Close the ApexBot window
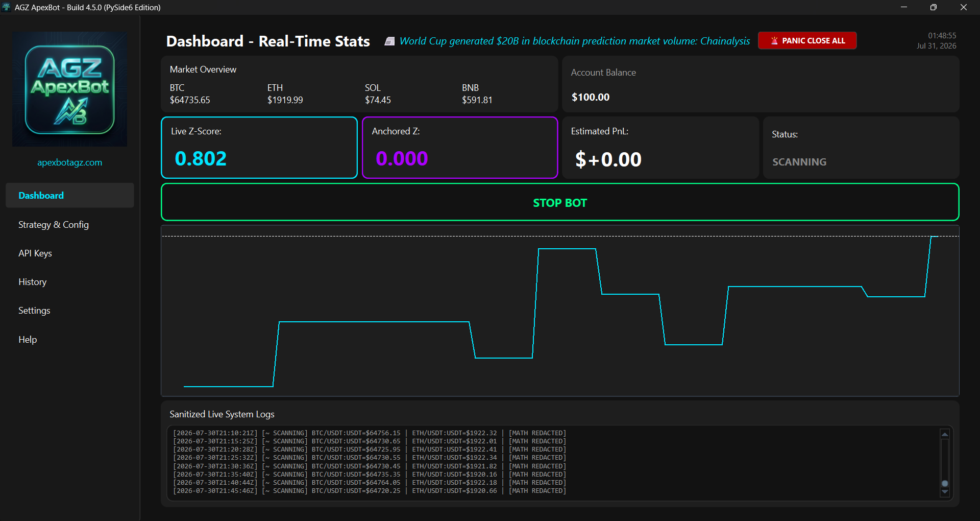The height and width of the screenshot is (521, 980). click(964, 7)
